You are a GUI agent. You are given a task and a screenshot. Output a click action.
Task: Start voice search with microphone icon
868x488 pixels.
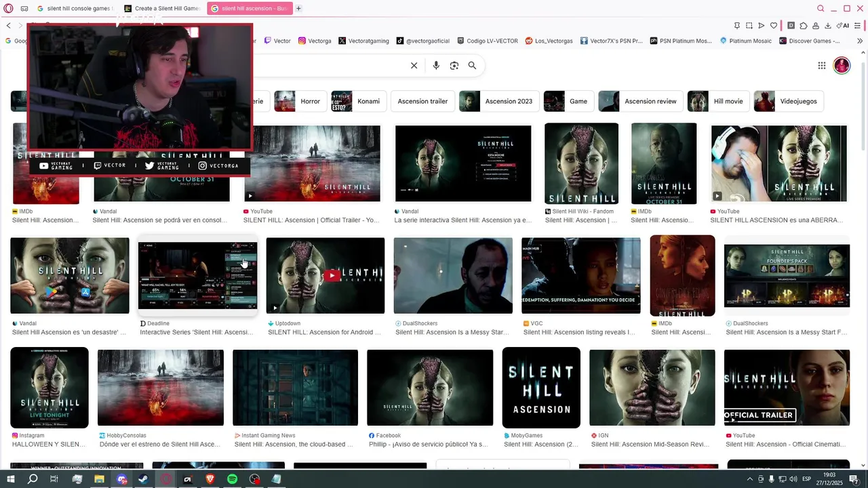point(436,66)
